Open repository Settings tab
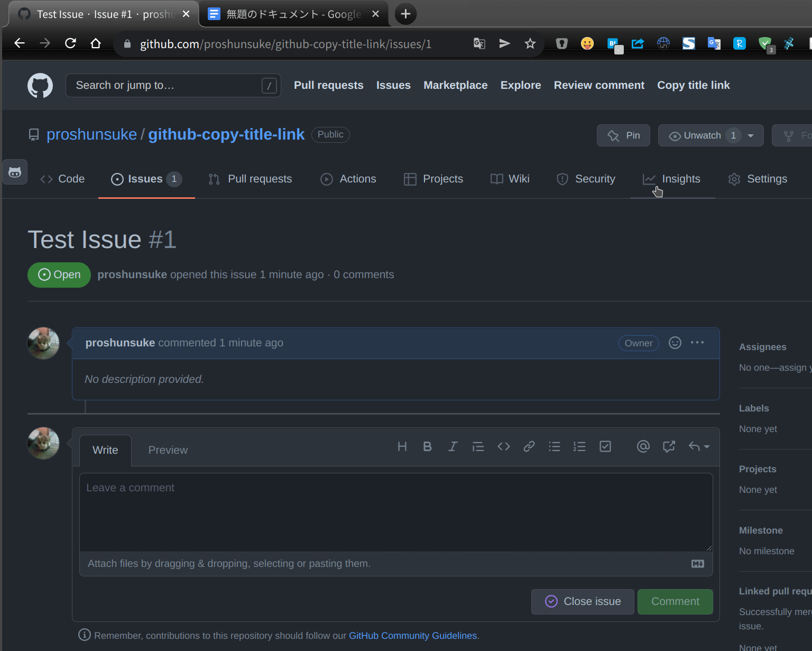This screenshot has width=812, height=651. tap(758, 179)
